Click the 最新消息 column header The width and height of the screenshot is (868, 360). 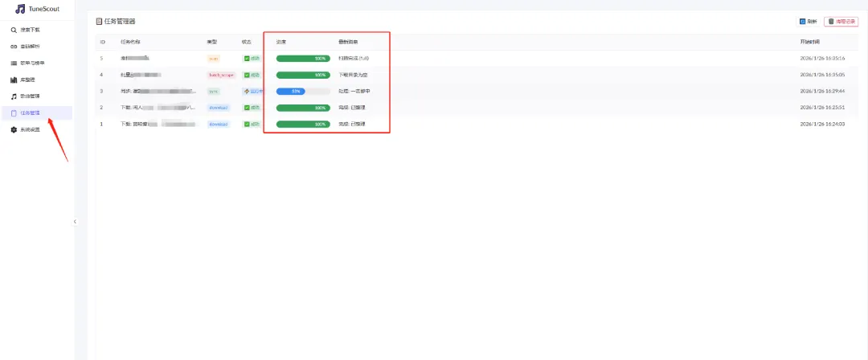[x=348, y=42]
